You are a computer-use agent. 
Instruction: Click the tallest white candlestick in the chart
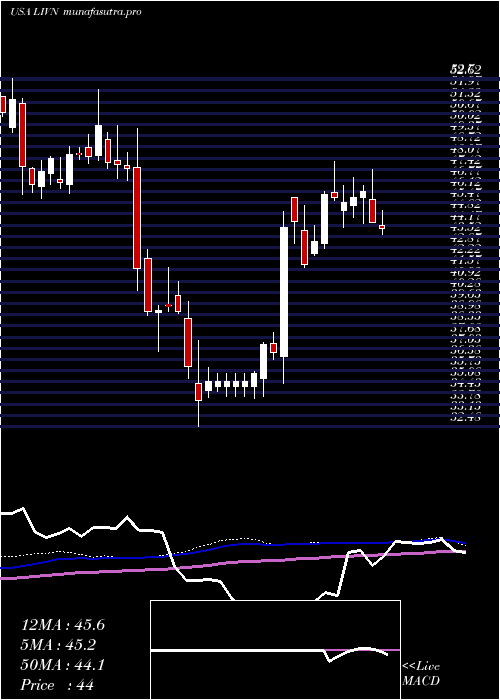click(x=284, y=292)
